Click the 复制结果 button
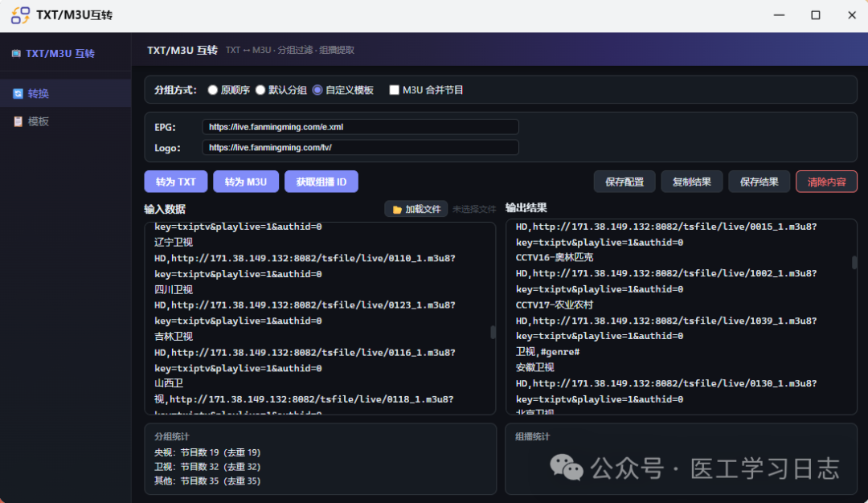868x503 pixels. click(691, 181)
